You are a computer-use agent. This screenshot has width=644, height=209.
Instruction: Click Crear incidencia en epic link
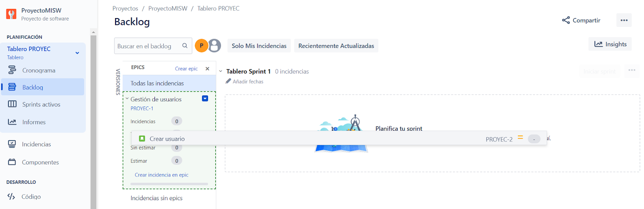pyautogui.click(x=161, y=175)
